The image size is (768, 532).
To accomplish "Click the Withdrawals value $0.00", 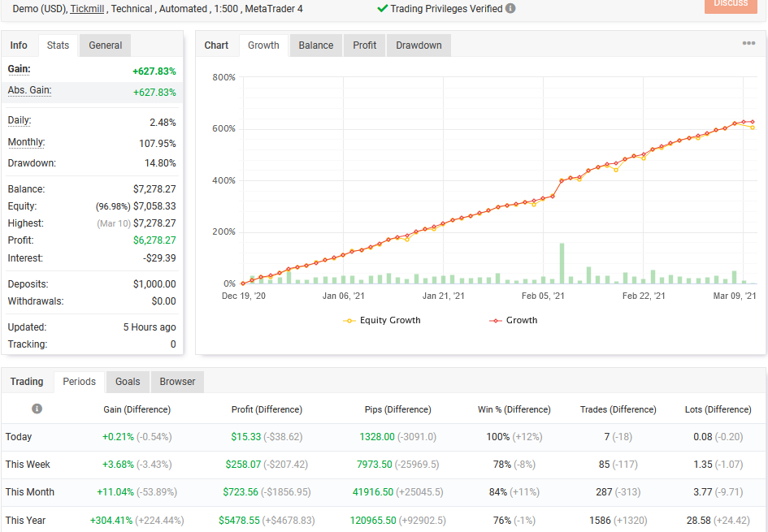I will click(x=163, y=301).
